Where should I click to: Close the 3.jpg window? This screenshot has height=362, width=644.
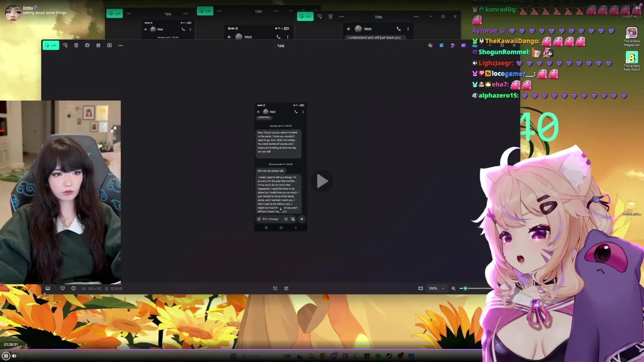click(x=455, y=17)
